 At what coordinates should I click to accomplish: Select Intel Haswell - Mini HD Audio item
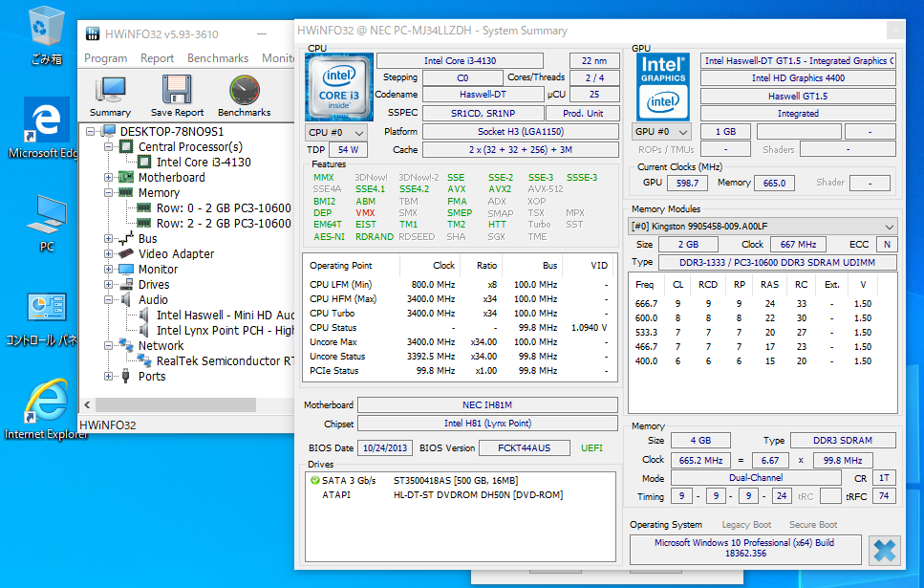[226, 316]
